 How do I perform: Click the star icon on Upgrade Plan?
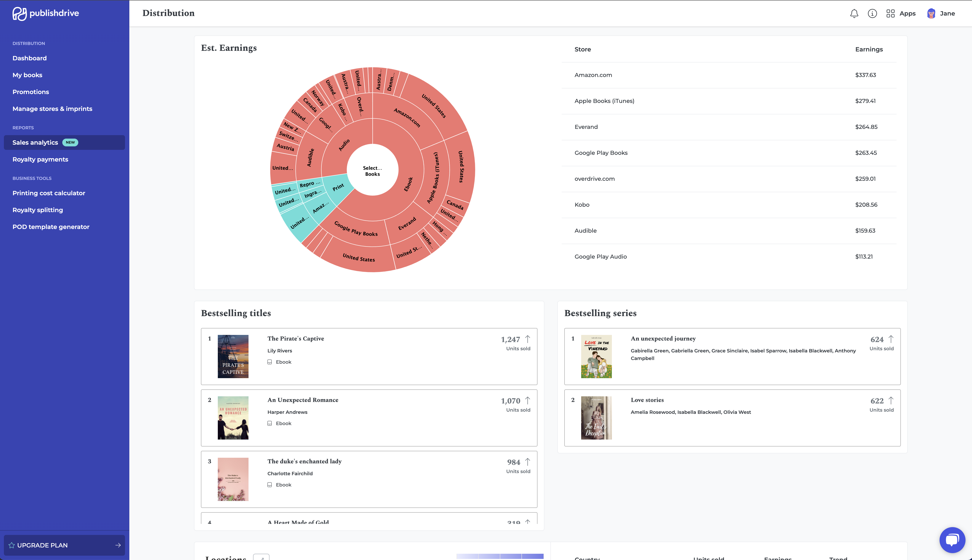coord(11,545)
